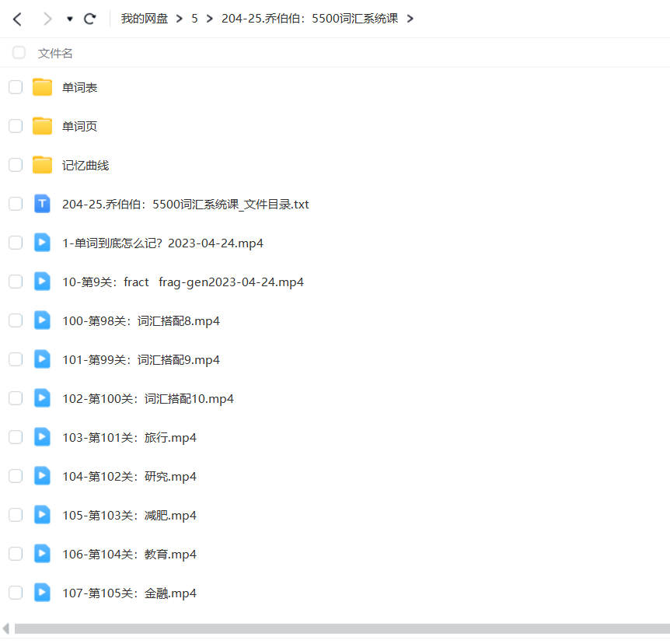The image size is (670, 644).
Task: Click the text file icon of 文件目录.txt
Action: [x=42, y=204]
